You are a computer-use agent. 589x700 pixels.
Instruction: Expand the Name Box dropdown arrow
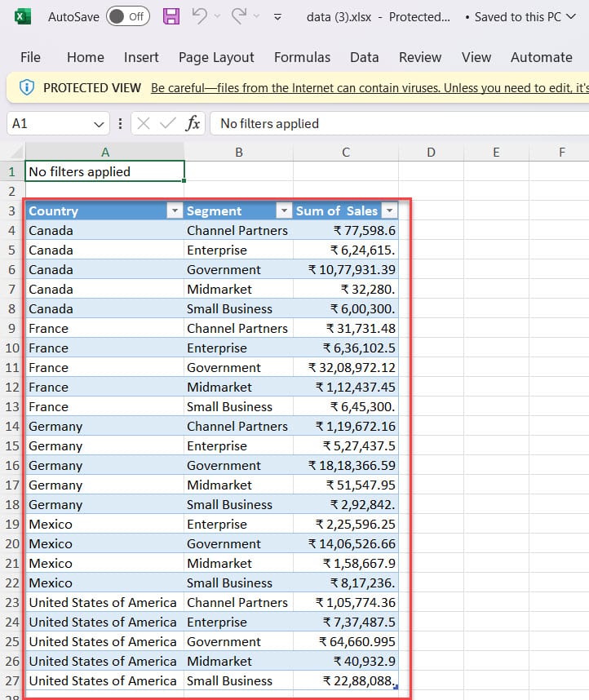coord(100,124)
